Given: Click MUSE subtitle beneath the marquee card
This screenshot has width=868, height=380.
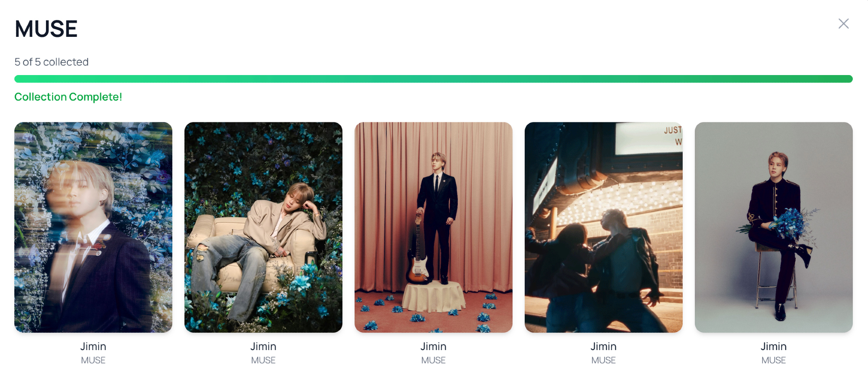Looking at the screenshot, I should [x=604, y=360].
